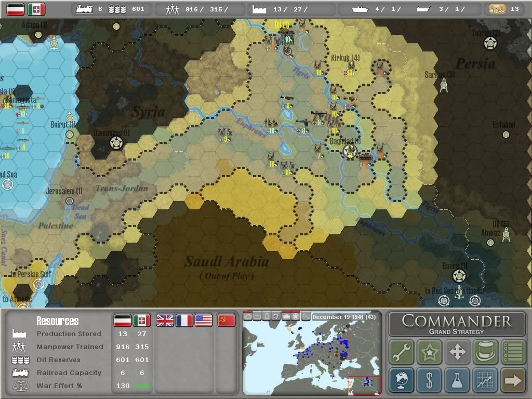Switch to United States flag tab

click(204, 320)
